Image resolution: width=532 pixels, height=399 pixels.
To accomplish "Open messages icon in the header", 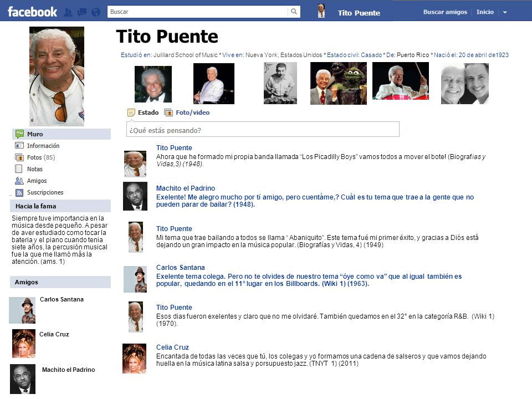I will [x=82, y=13].
